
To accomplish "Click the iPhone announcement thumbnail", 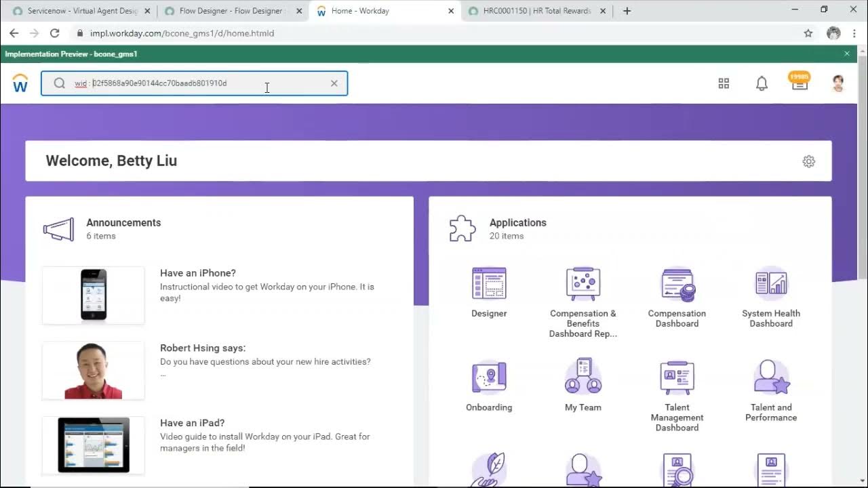I will (94, 295).
